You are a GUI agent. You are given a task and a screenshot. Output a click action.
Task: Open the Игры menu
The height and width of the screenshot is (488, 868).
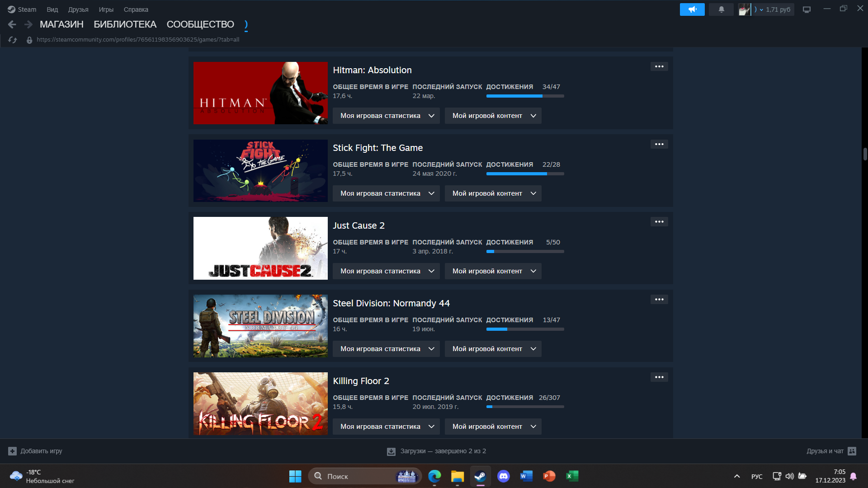(106, 9)
